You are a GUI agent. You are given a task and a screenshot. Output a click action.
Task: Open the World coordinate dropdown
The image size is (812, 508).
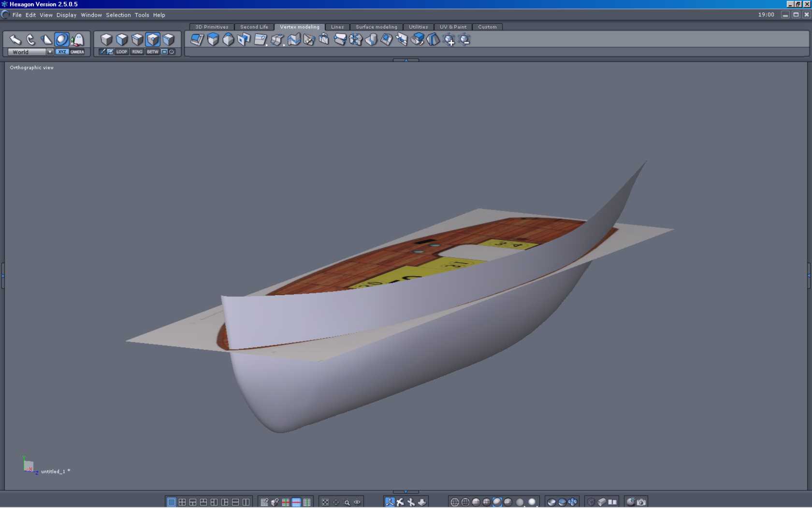click(30, 52)
